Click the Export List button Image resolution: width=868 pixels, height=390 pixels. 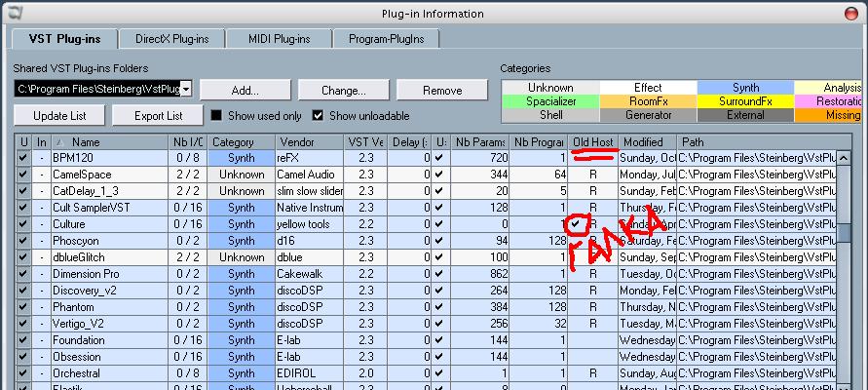[x=158, y=116]
